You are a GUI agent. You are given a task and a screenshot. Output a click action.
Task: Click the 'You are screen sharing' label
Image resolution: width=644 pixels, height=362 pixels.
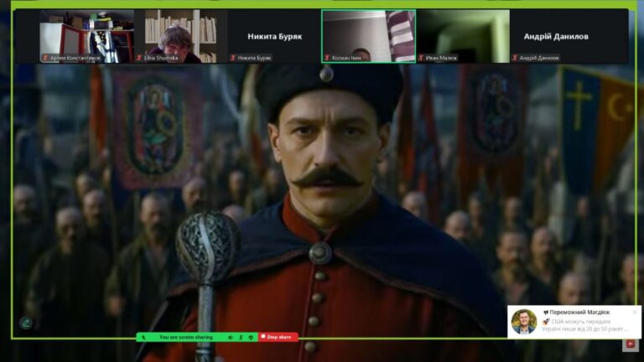[x=186, y=337]
